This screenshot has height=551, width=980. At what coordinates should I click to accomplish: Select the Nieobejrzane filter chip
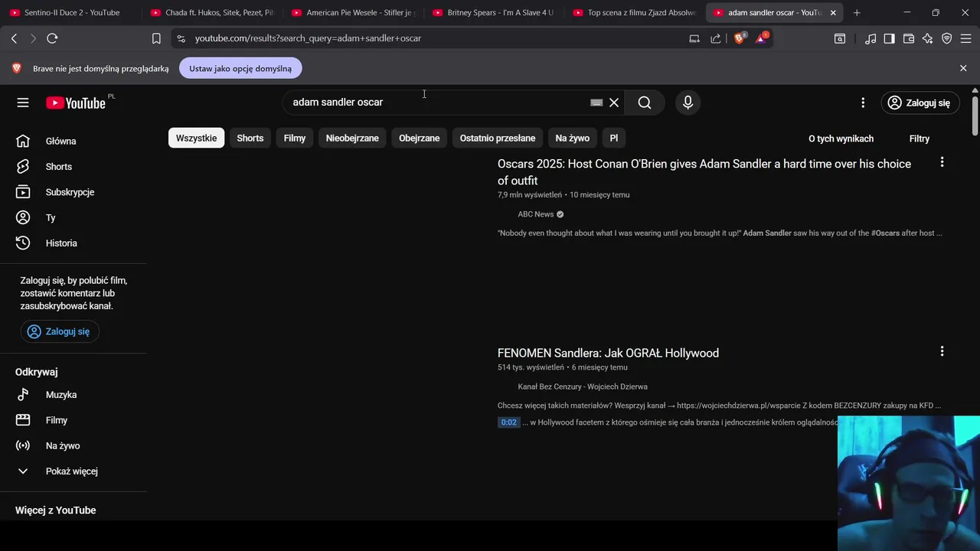coord(352,139)
